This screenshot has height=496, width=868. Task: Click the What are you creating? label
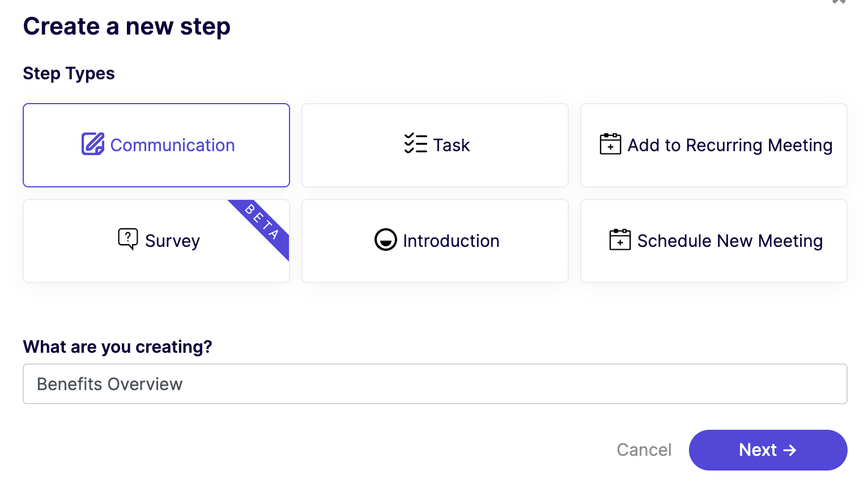point(117,347)
